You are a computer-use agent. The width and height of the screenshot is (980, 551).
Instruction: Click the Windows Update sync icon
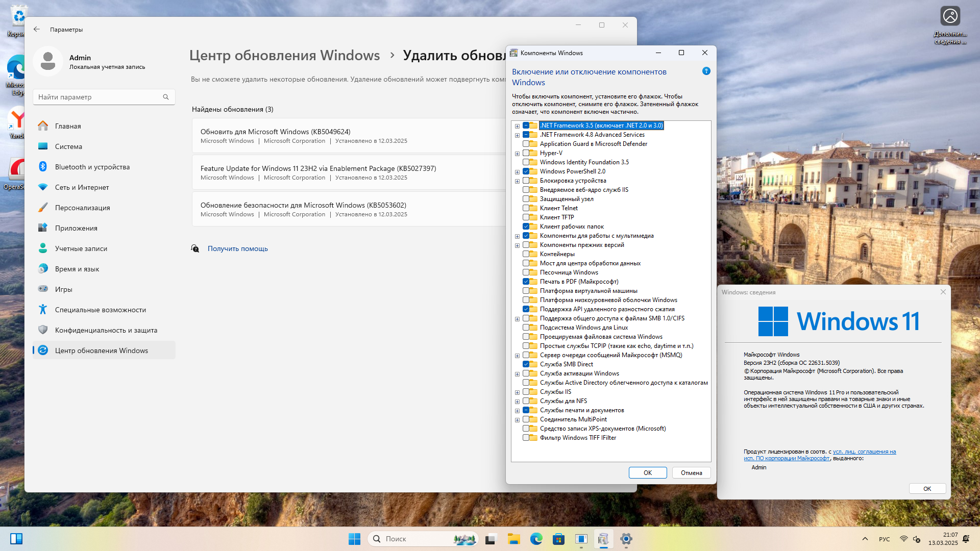pos(43,350)
